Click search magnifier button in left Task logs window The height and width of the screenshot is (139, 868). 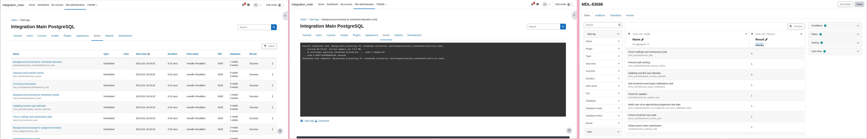(274, 27)
